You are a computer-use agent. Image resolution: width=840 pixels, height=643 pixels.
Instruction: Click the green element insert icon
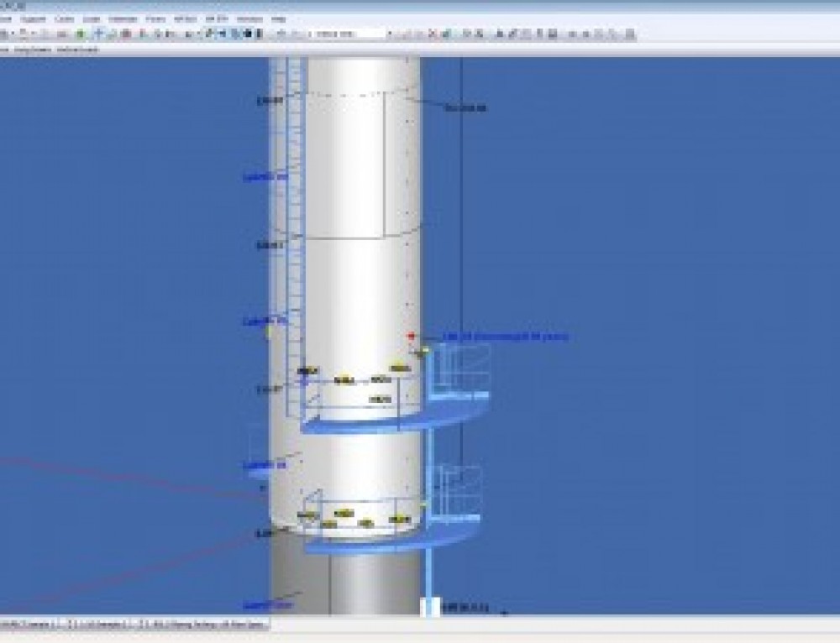[x=78, y=35]
